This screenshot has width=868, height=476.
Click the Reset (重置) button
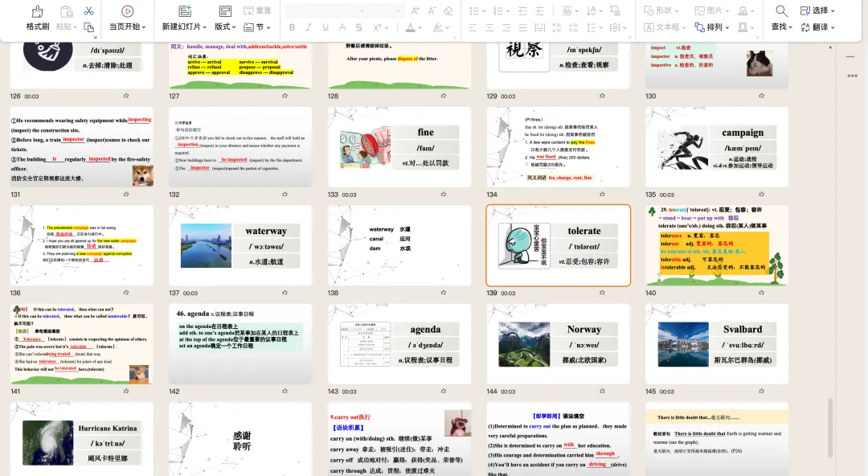(257, 11)
